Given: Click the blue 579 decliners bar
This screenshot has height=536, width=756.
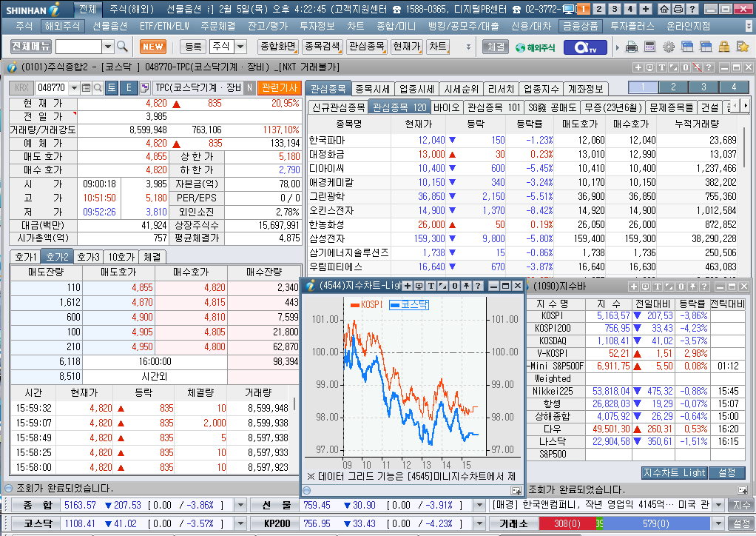Looking at the screenshot, I should (x=656, y=523).
